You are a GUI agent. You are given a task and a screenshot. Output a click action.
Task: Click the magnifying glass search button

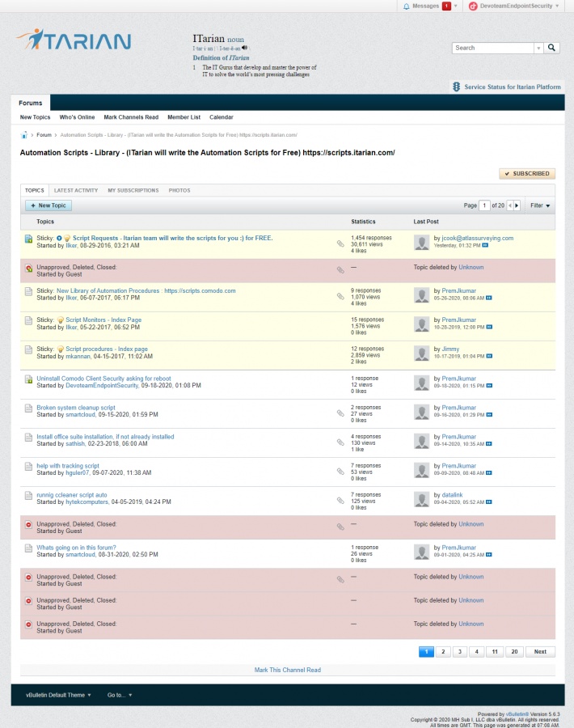coord(551,48)
